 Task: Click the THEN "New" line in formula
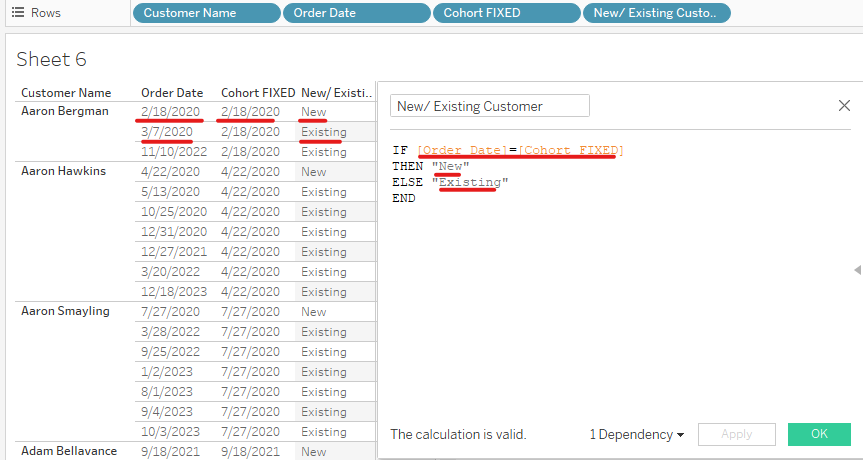click(430, 166)
